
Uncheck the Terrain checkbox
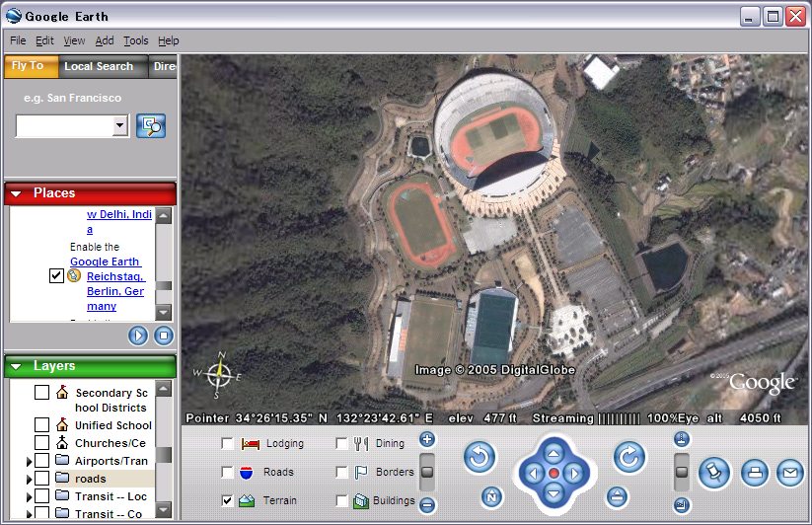pos(228,500)
